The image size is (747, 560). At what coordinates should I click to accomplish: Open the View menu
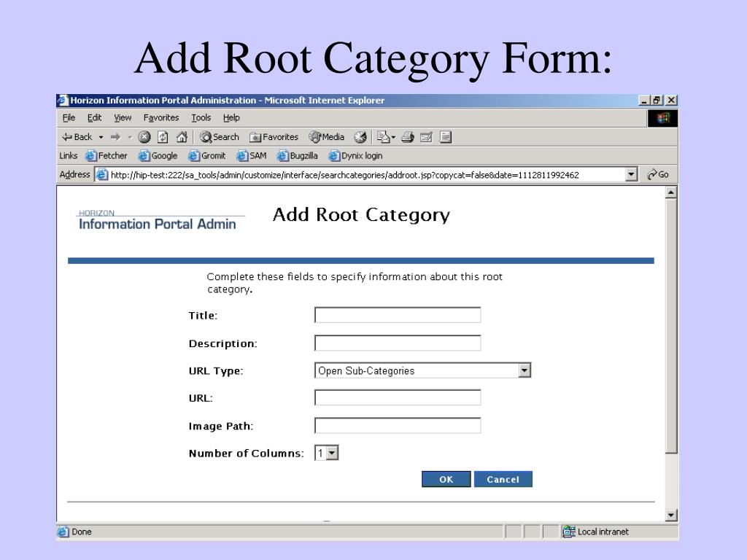tap(123, 117)
